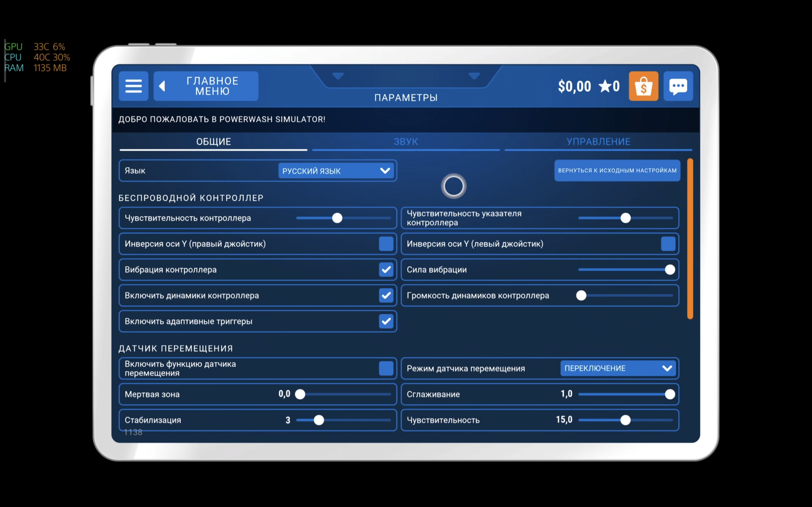Enable функцию датчика перемещения checkbox

pyautogui.click(x=386, y=368)
